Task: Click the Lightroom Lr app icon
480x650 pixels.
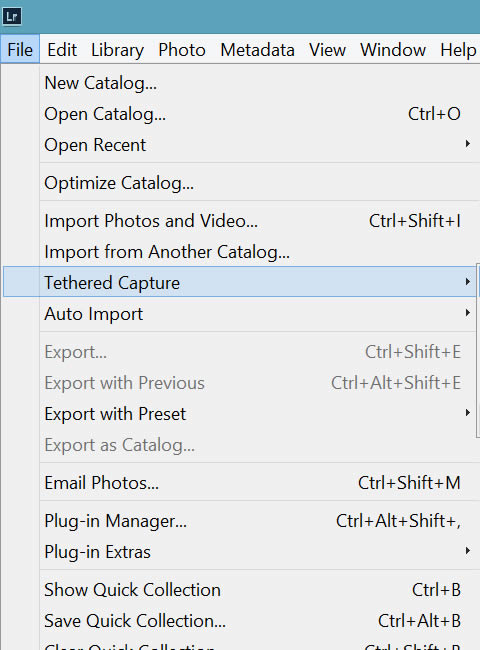Action: coord(12,17)
